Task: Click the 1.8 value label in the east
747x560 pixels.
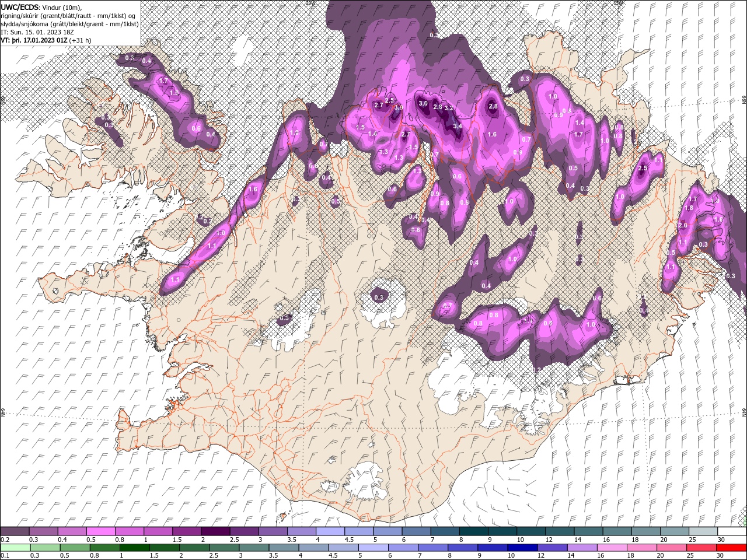Action: click(689, 208)
